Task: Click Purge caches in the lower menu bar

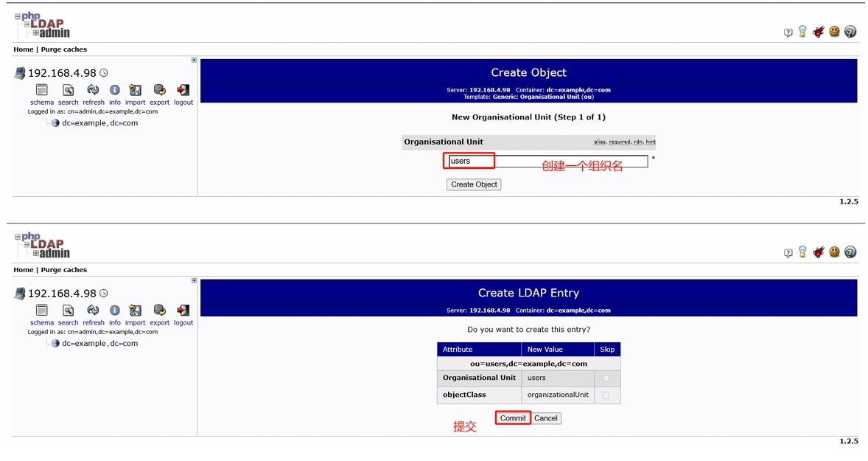Action: 63,270
